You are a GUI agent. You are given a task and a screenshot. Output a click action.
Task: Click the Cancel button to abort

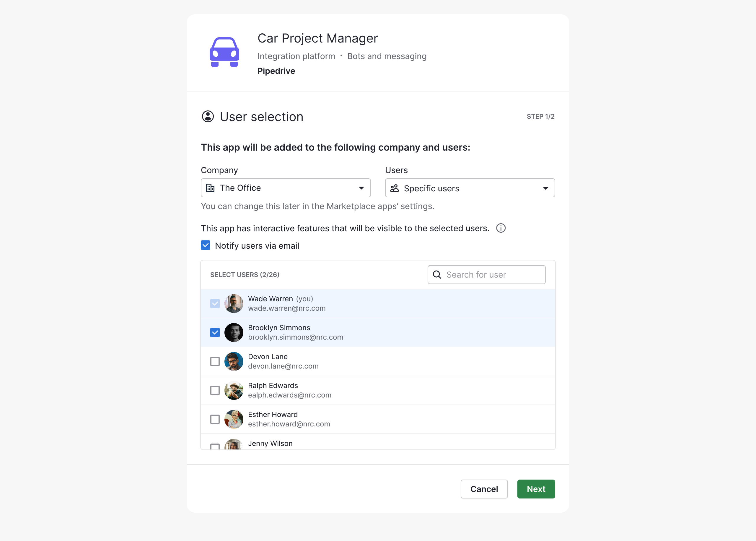[x=484, y=489]
